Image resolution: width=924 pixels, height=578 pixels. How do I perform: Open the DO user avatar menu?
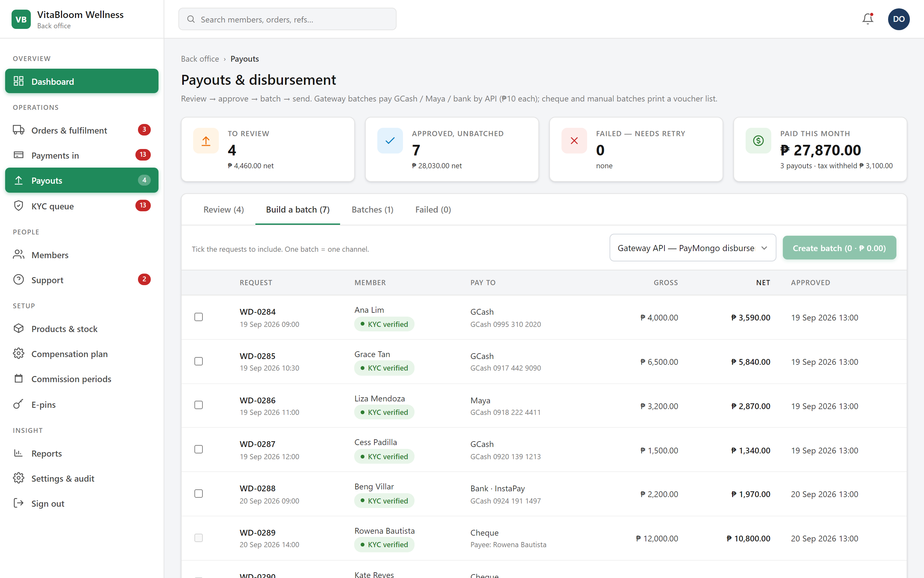(x=898, y=19)
